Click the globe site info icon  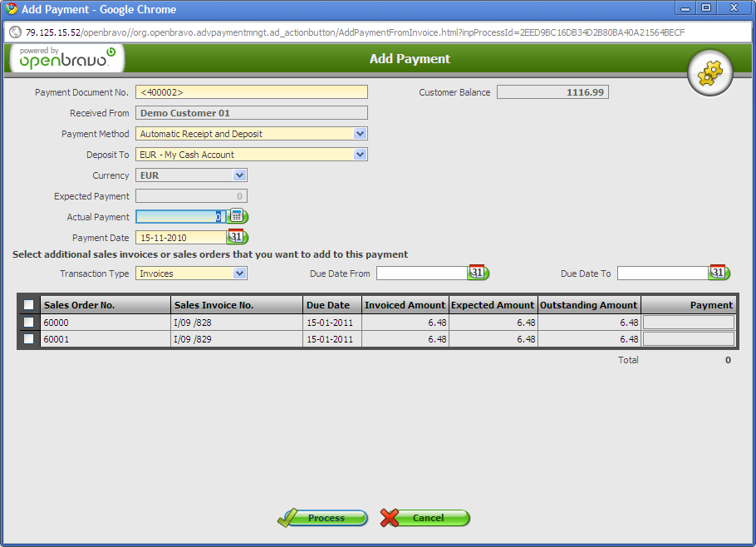pyautogui.click(x=15, y=32)
